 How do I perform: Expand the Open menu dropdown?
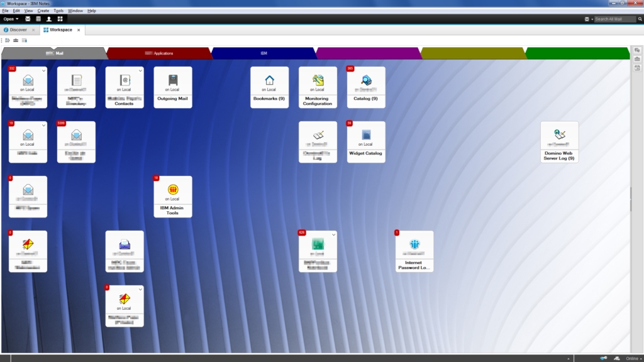11,19
